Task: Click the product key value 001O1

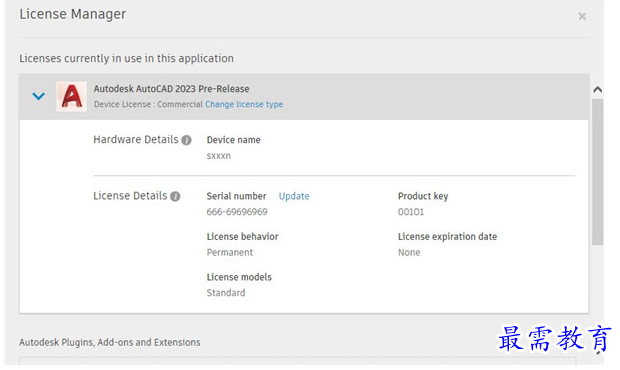Action: pyautogui.click(x=411, y=212)
